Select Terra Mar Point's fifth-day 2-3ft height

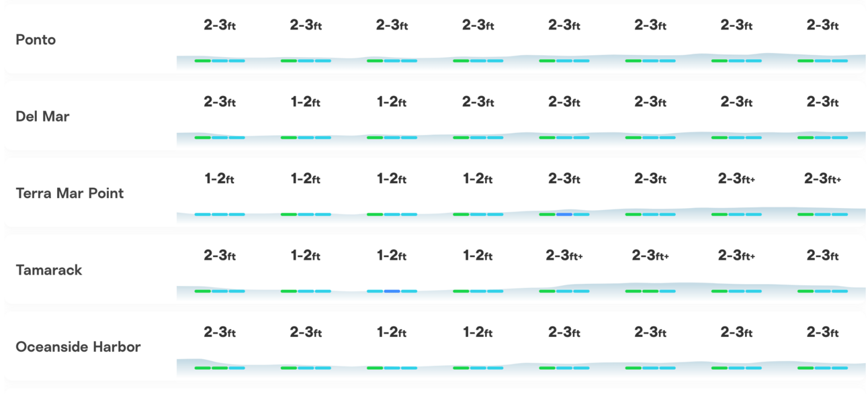pos(564,179)
